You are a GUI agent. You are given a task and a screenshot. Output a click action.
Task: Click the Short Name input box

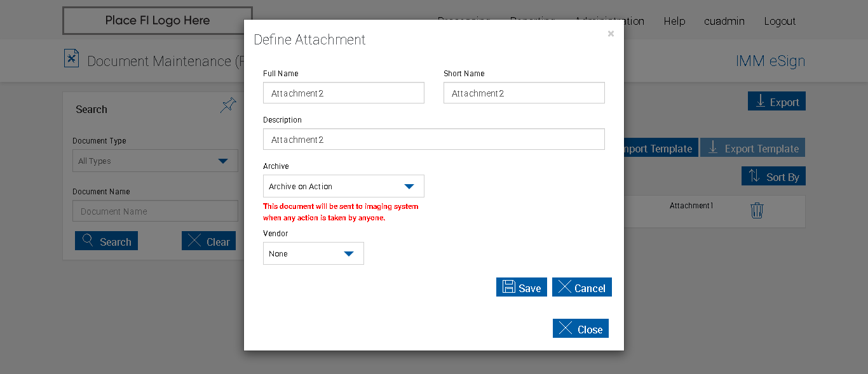click(x=524, y=93)
